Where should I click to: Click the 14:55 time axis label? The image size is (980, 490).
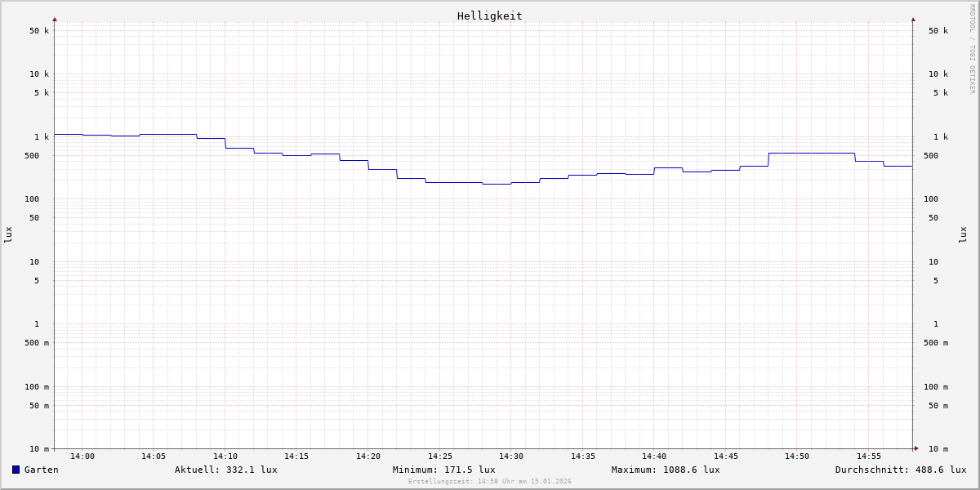pyautogui.click(x=869, y=457)
